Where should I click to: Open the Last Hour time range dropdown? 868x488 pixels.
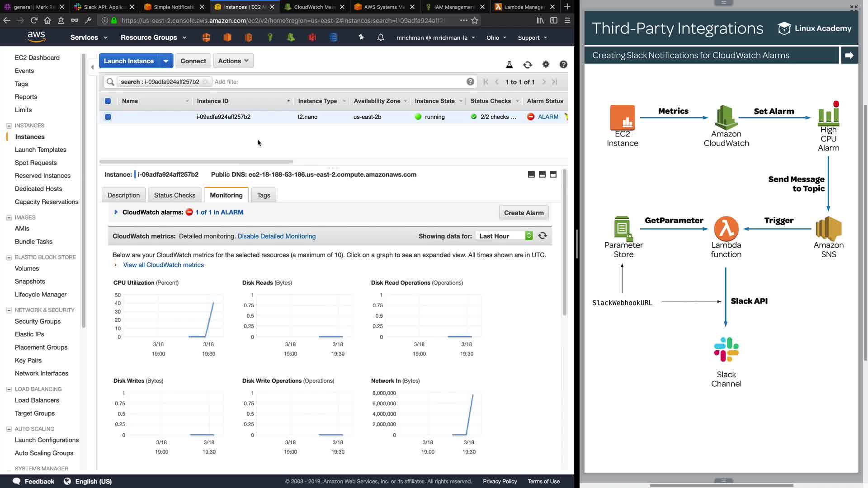[504, 236]
